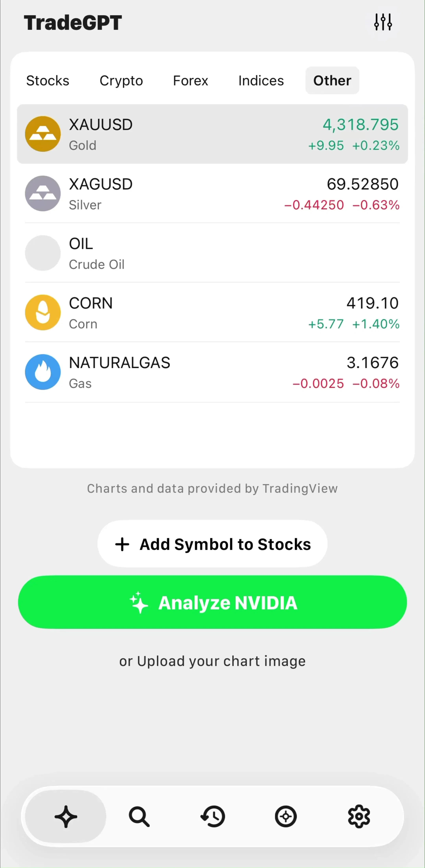The width and height of the screenshot is (425, 868).
Task: Select the OIL Crude Oil row
Action: (x=213, y=253)
